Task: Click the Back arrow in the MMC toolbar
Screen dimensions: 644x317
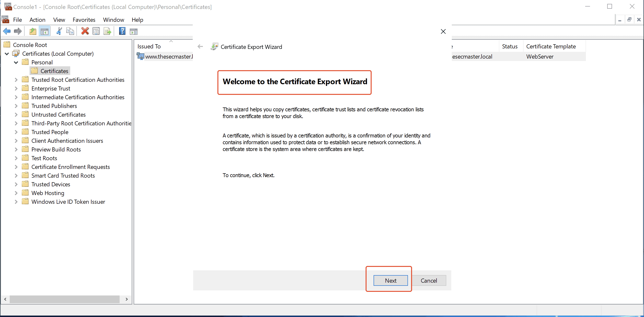Action: coord(7,31)
